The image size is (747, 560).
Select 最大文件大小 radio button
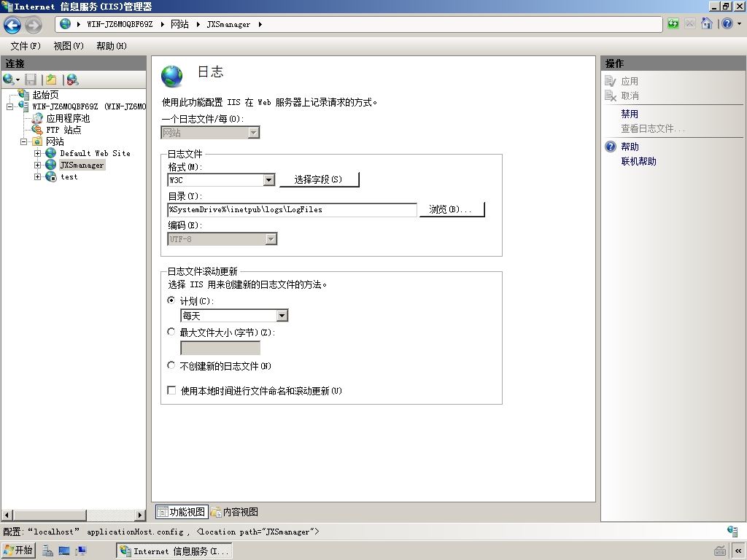click(171, 332)
